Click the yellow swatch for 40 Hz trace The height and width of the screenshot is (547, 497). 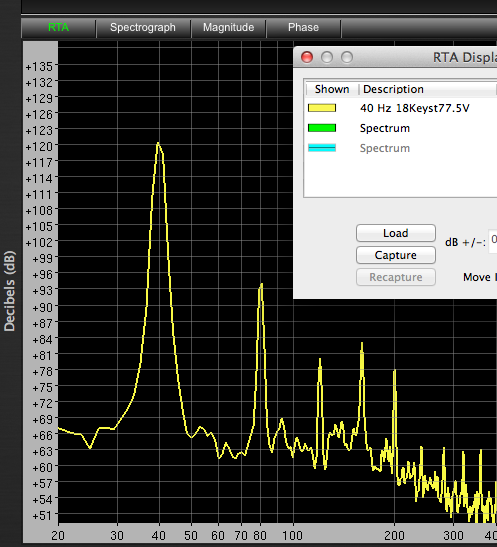tap(322, 108)
